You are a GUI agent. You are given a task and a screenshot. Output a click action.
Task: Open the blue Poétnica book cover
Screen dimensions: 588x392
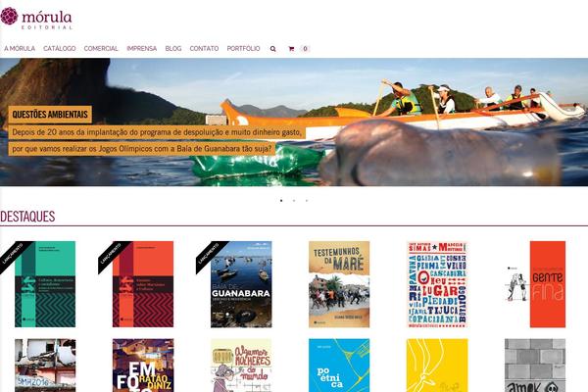339,366
